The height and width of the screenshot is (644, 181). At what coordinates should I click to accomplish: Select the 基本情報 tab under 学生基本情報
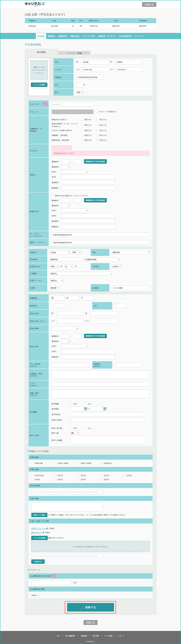click(41, 52)
